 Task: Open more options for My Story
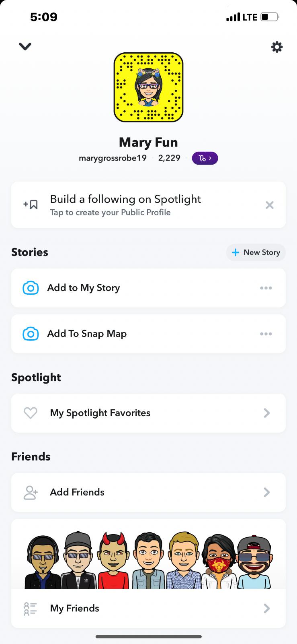point(266,288)
